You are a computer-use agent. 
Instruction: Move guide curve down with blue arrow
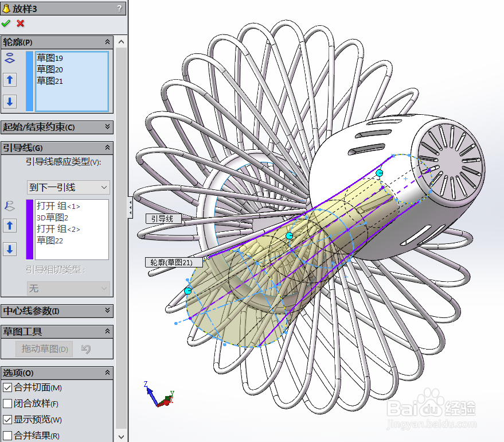point(10,249)
